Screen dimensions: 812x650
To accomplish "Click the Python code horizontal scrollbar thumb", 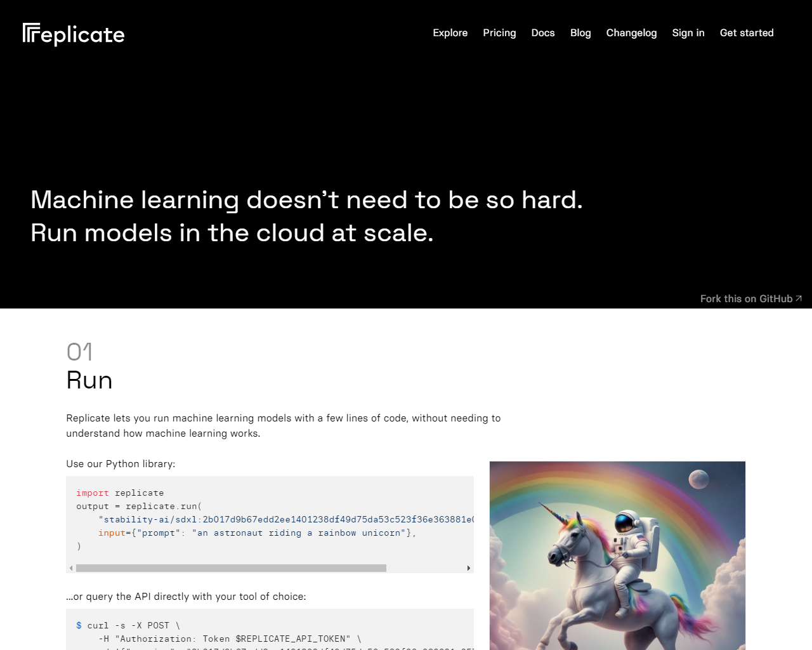I will coord(231,568).
